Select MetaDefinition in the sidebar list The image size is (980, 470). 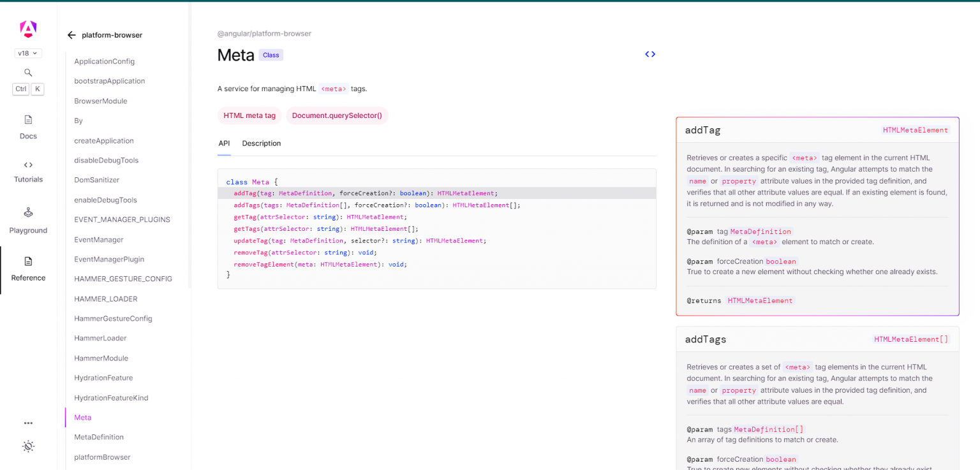click(99, 437)
